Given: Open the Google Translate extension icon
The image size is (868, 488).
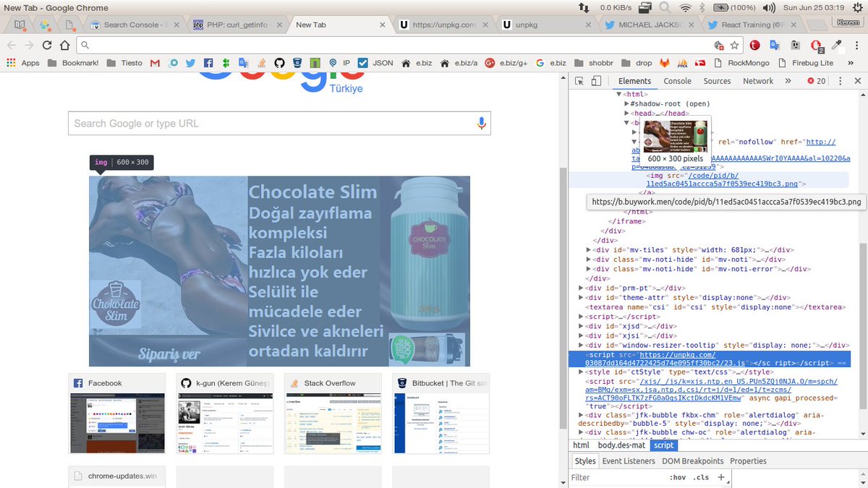Looking at the screenshot, I should tap(775, 45).
